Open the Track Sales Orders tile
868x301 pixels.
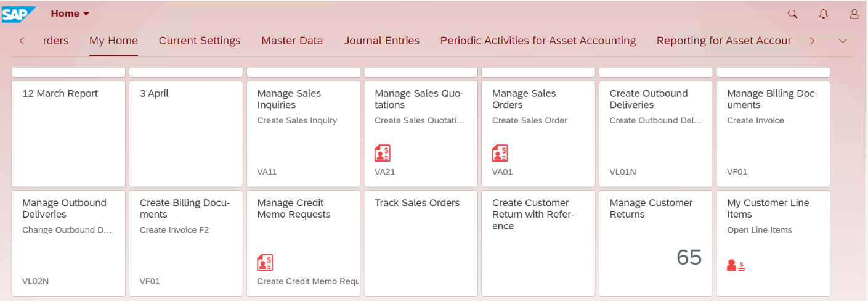tap(421, 243)
